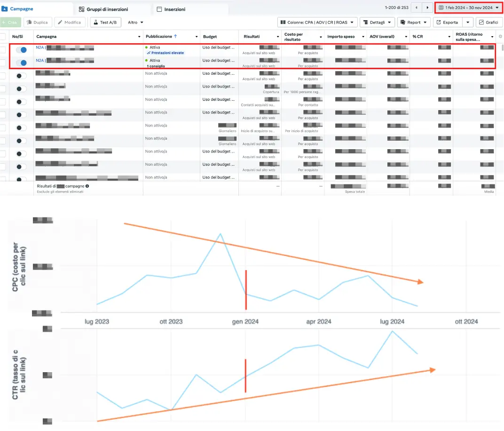Open the Report dropdown menu
The height and width of the screenshot is (431, 504).
tap(414, 22)
